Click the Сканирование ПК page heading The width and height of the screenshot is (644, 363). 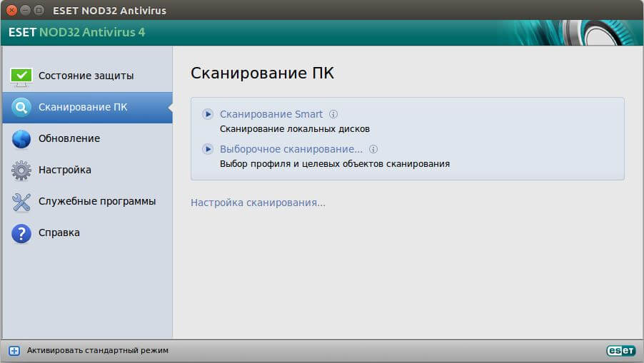click(x=263, y=73)
